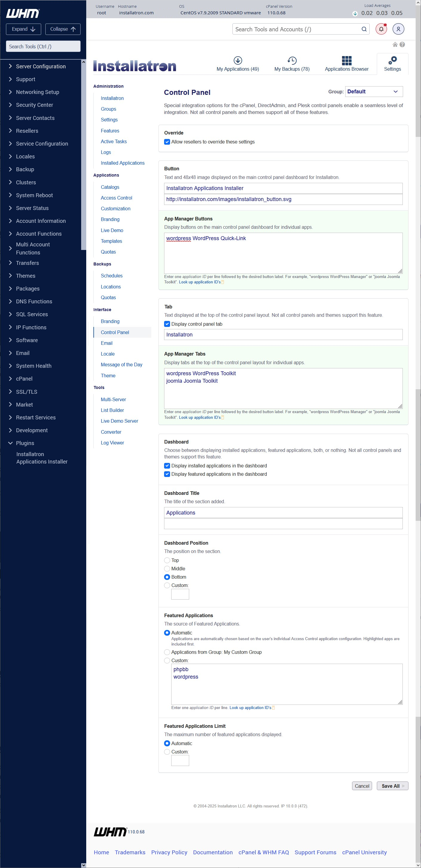Select Applications from Group option
Image resolution: width=421 pixels, height=868 pixels.
click(x=167, y=652)
